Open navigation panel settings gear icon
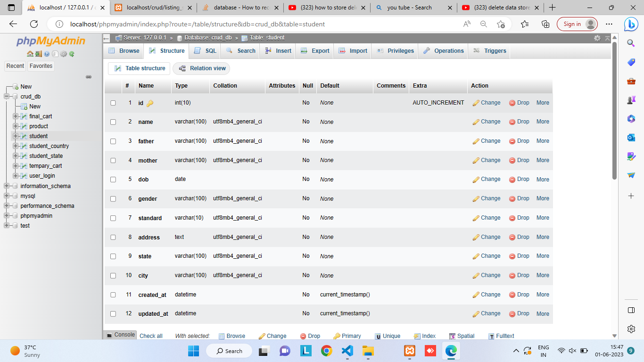 click(x=64, y=54)
